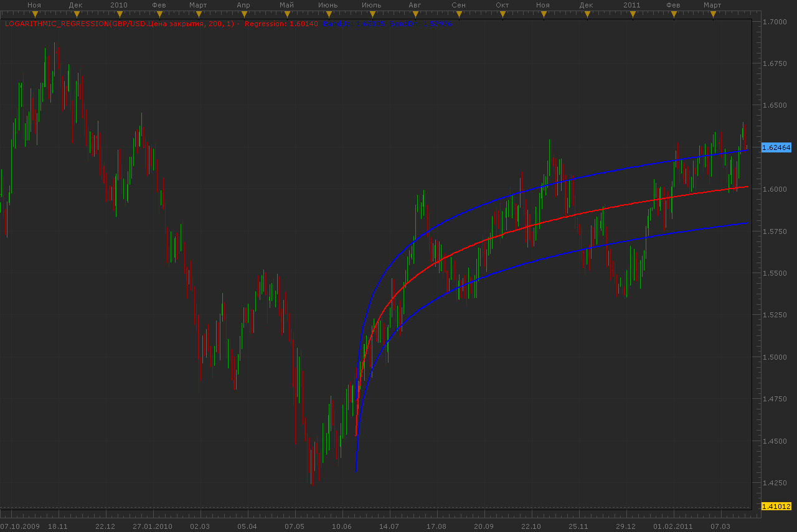Click the 20.09 date label
797x532 pixels.
484,526
